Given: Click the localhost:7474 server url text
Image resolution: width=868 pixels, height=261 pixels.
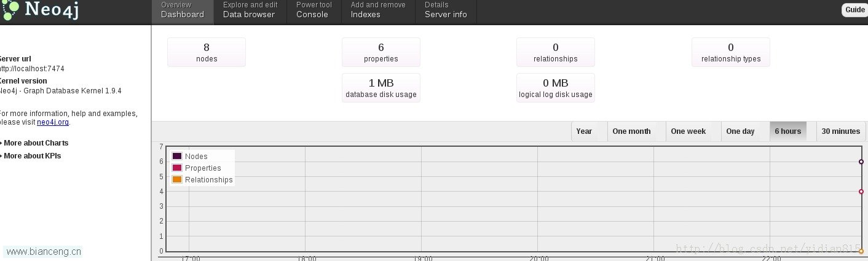Looking at the screenshot, I should (32, 69).
